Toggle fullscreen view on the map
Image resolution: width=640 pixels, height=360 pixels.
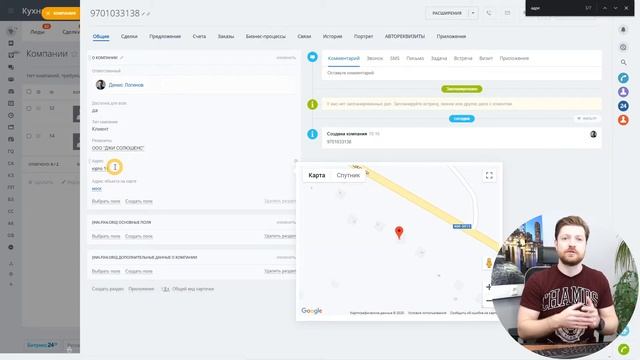click(489, 176)
